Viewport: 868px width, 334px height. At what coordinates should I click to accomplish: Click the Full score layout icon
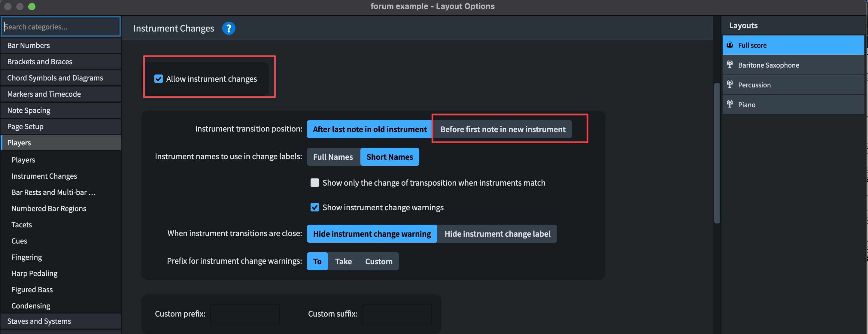pos(730,45)
